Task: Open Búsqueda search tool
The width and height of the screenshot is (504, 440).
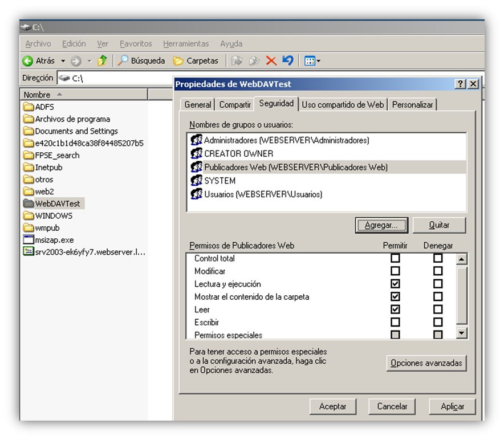Action: point(141,61)
